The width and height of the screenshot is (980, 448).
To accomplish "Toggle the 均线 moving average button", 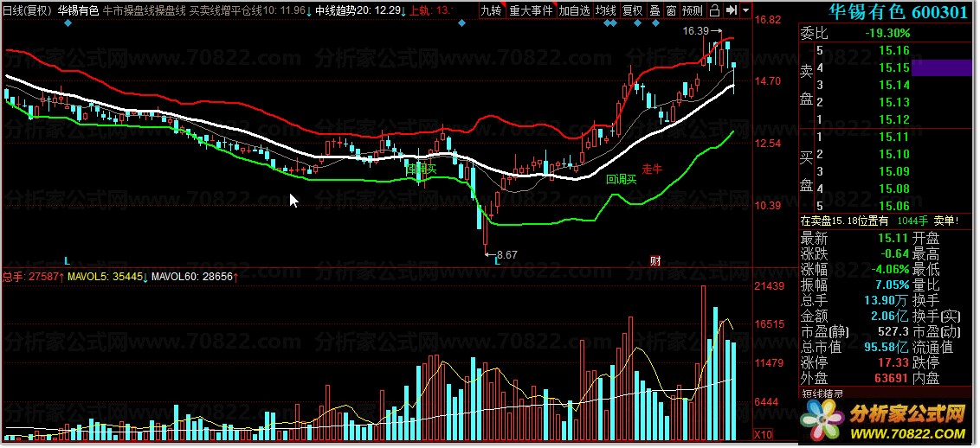I will 606,10.
